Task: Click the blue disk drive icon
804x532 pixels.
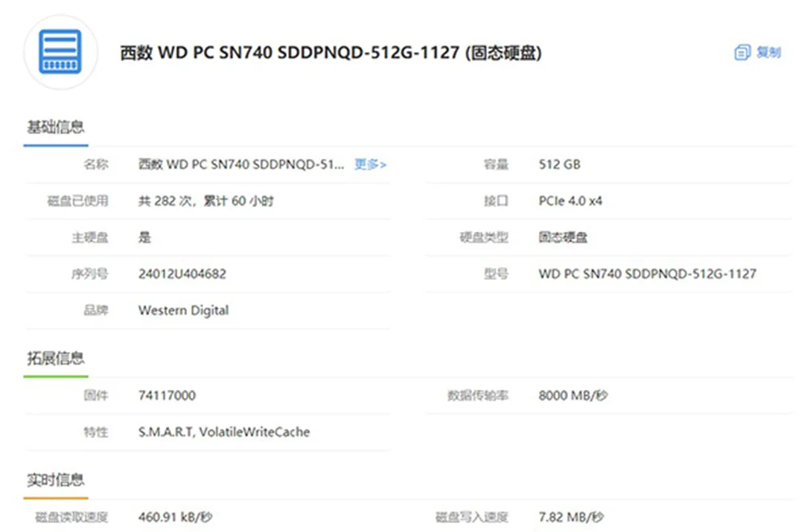Action: click(60, 52)
